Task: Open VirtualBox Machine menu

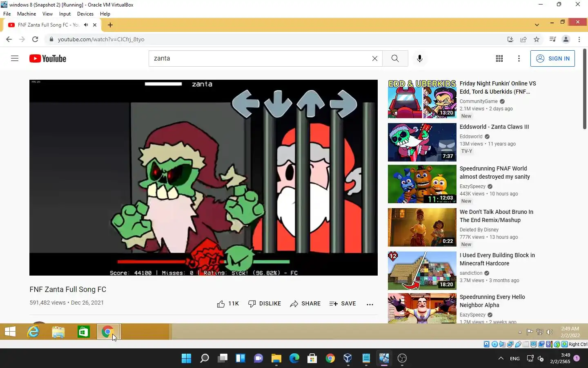Action: click(x=27, y=13)
